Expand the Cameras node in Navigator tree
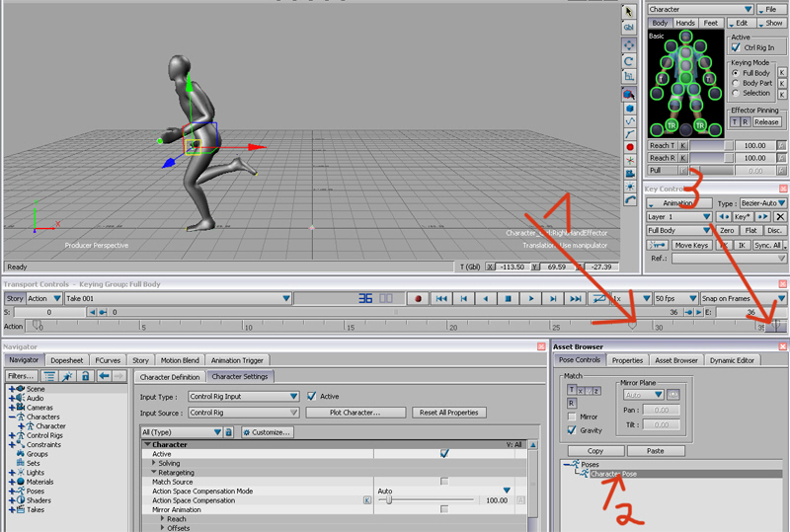790x532 pixels. 12,408
